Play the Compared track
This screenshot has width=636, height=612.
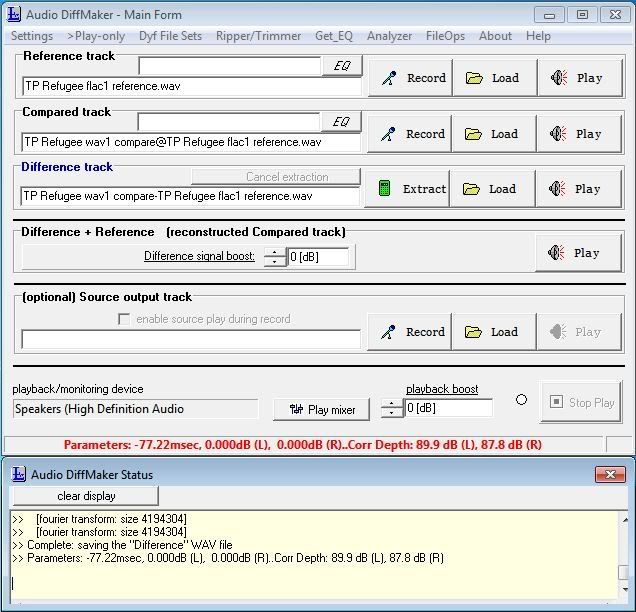579,134
